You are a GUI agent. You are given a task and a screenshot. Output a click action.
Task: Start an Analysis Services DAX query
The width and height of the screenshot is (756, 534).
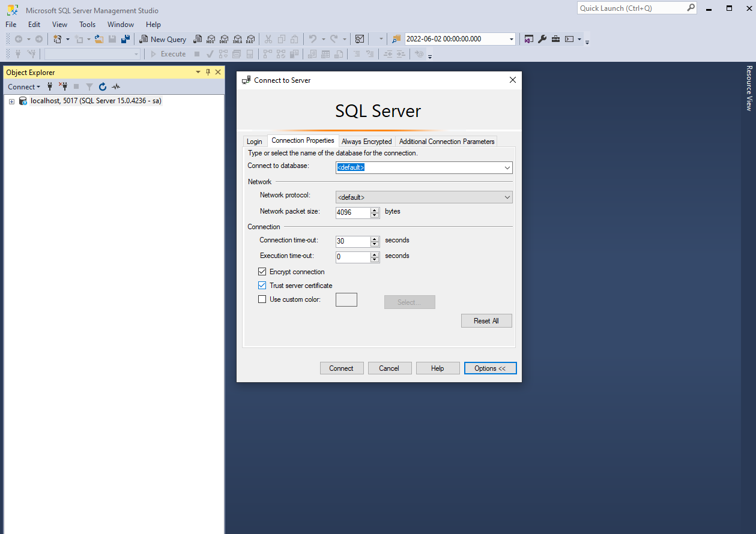tap(250, 39)
